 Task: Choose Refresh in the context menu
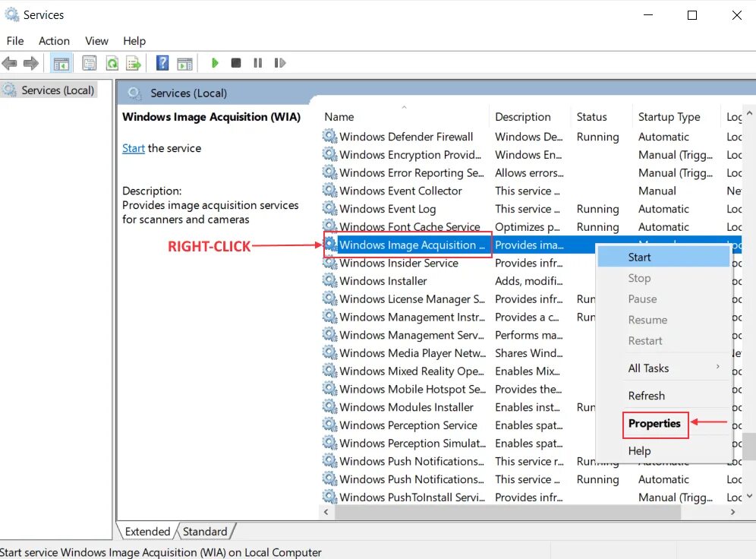[663, 396]
